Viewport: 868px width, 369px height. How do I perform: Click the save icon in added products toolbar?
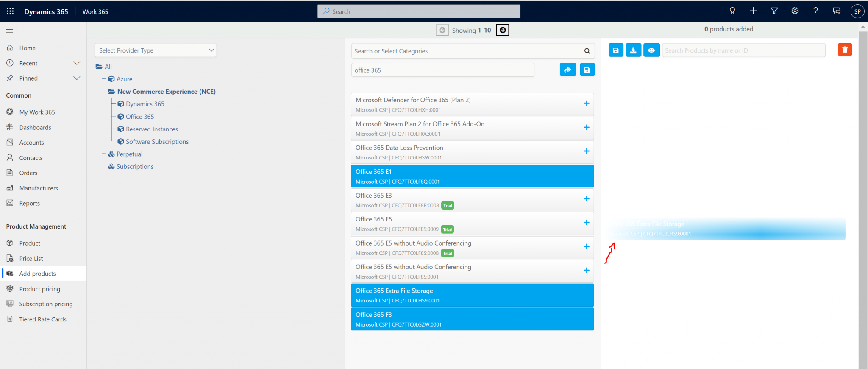click(x=616, y=50)
